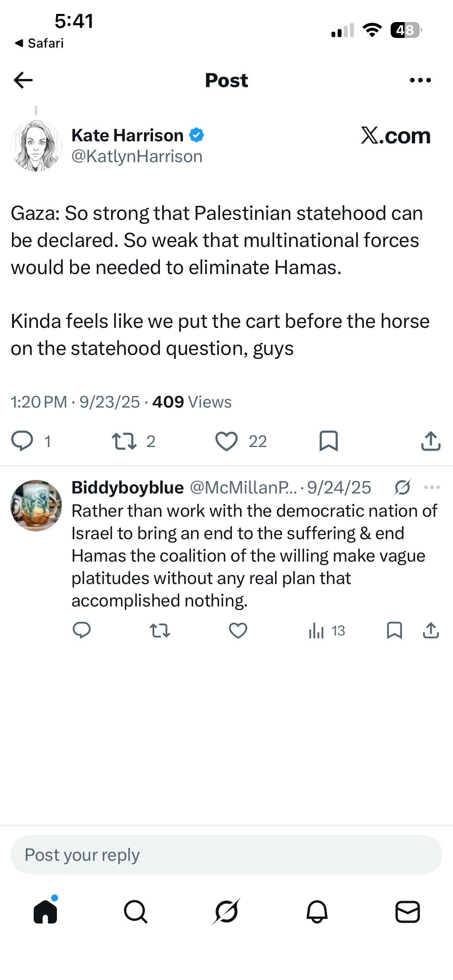Reply to Kate Harrison's post via comment icon
453x980 pixels.
tap(22, 441)
